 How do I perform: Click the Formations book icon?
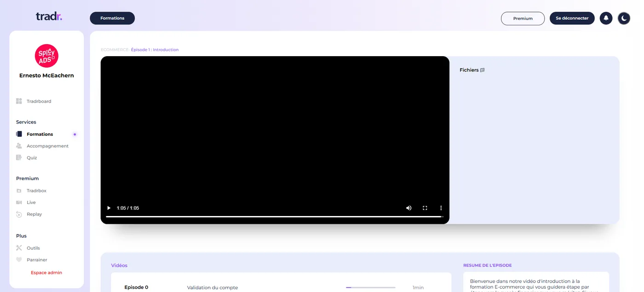coord(19,134)
